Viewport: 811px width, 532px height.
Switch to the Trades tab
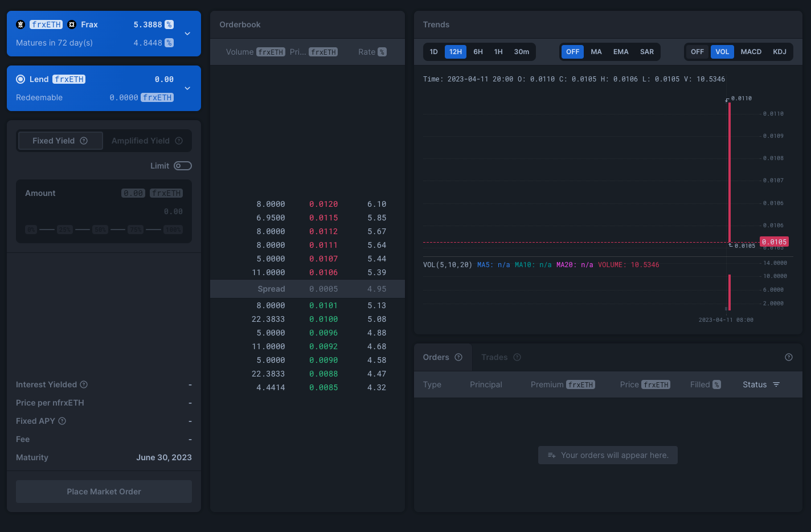point(494,357)
